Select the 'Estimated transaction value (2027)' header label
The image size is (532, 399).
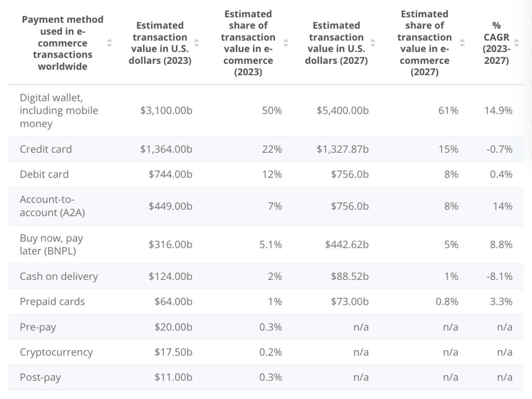coord(336,43)
